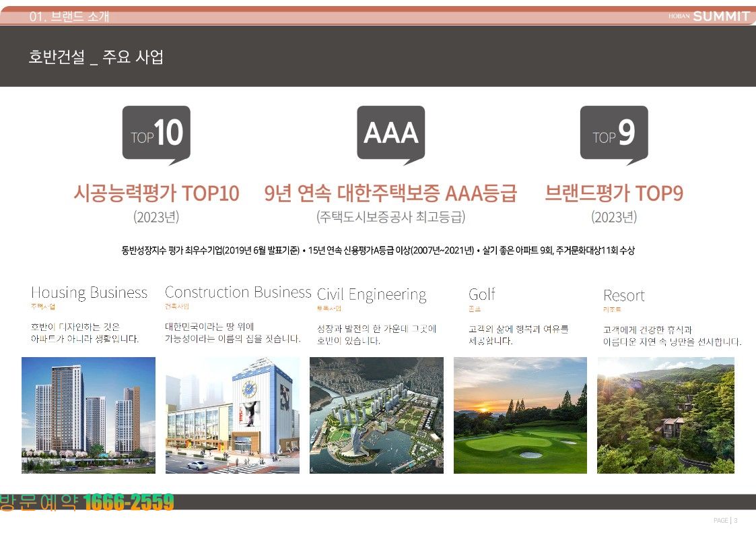
Task: Select the '호반건설 _ 주요 사업' title
Action: tap(96, 57)
